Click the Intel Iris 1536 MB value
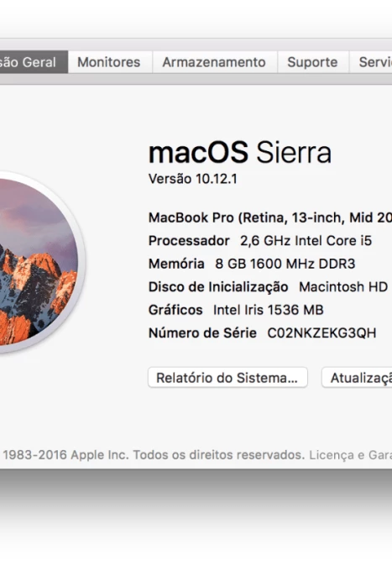This screenshot has width=392, height=566. pyautogui.click(x=269, y=310)
